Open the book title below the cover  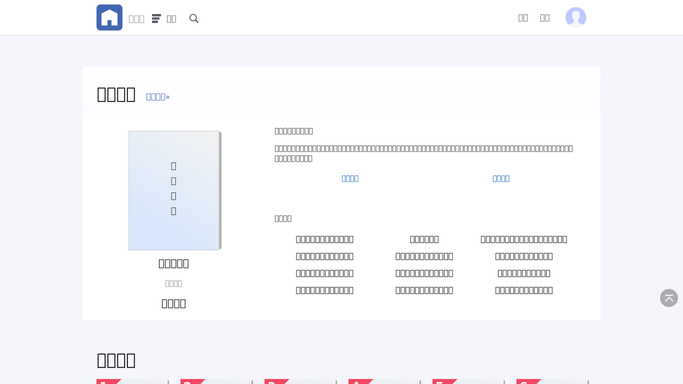(x=173, y=263)
